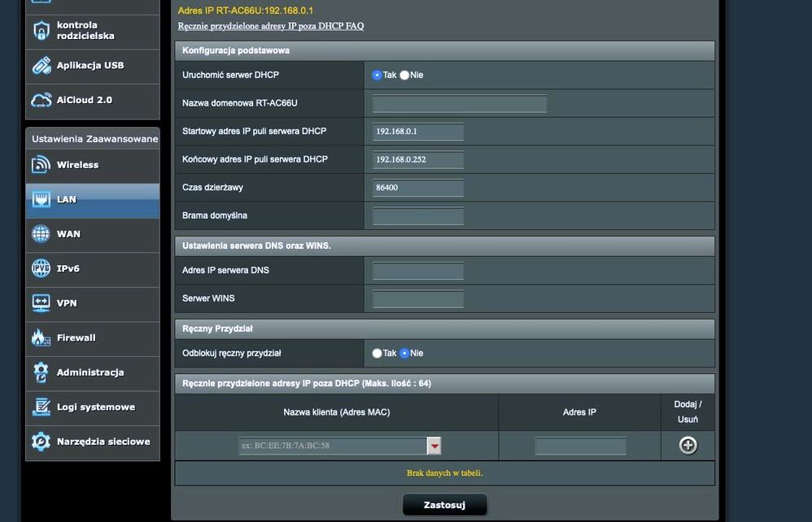Click the Zastosuj button
Image resolution: width=812 pixels, height=522 pixels.
[x=444, y=505]
